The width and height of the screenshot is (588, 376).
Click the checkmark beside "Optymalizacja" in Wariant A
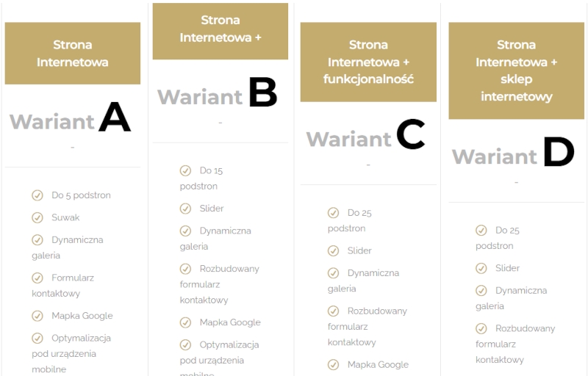tap(37, 338)
